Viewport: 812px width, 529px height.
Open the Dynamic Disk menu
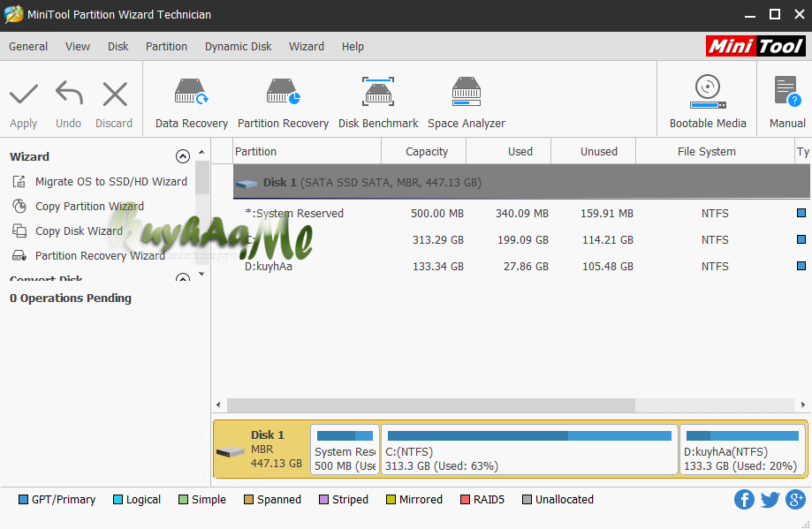point(239,47)
